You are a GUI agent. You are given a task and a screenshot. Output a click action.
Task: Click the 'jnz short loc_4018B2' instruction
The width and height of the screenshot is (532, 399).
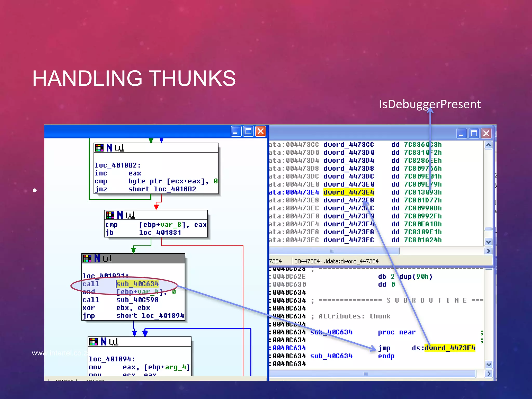click(145, 189)
